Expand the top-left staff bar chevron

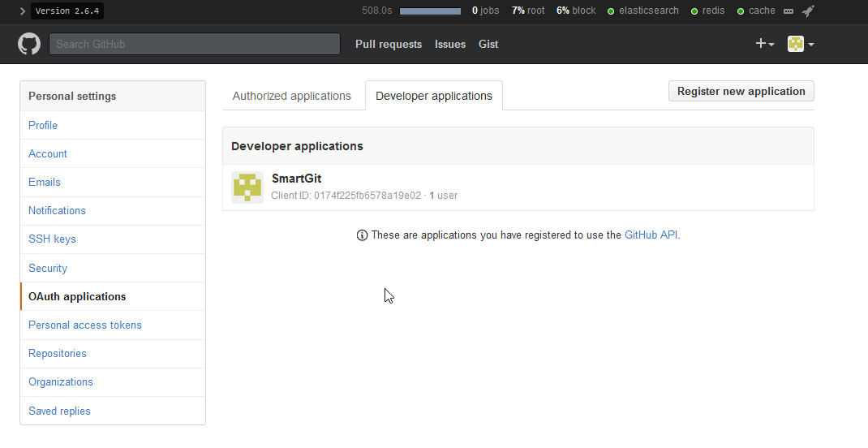(22, 11)
